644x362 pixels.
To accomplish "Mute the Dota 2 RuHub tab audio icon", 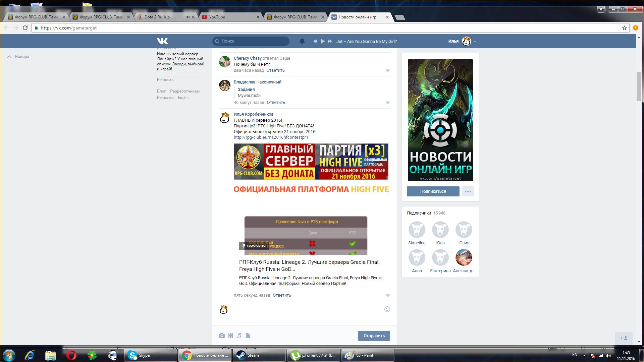I will tap(188, 17).
